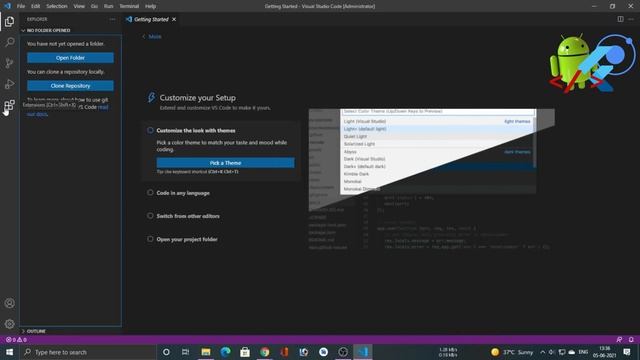Open the Search view in activity bar
This screenshot has width=640, height=360.
[9, 42]
